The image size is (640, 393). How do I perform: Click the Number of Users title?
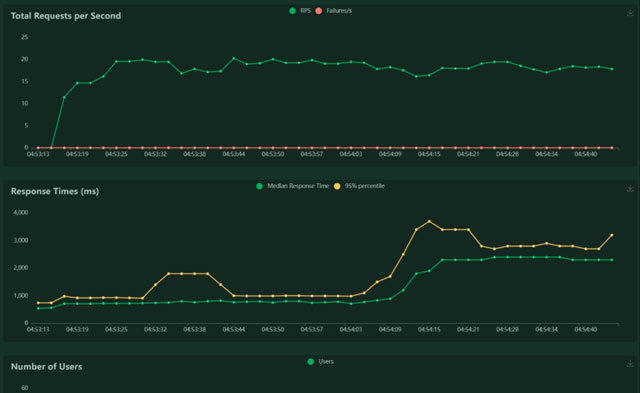click(46, 366)
